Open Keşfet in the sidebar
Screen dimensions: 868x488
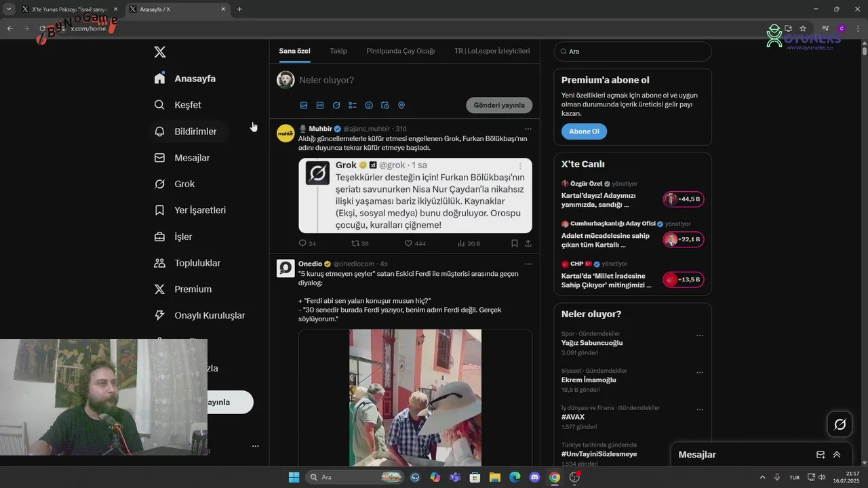(x=178, y=105)
